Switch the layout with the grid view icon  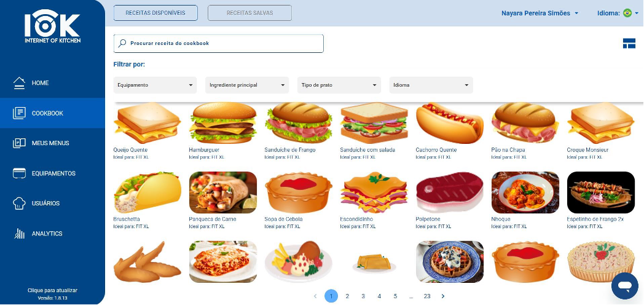tap(629, 43)
